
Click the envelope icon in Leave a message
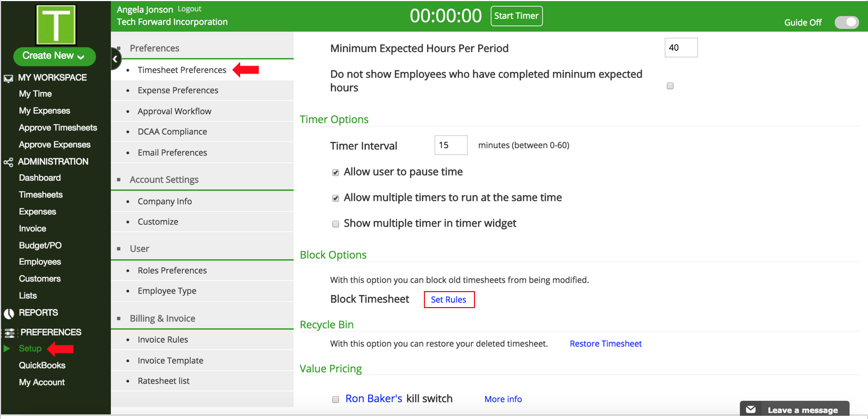click(x=751, y=409)
